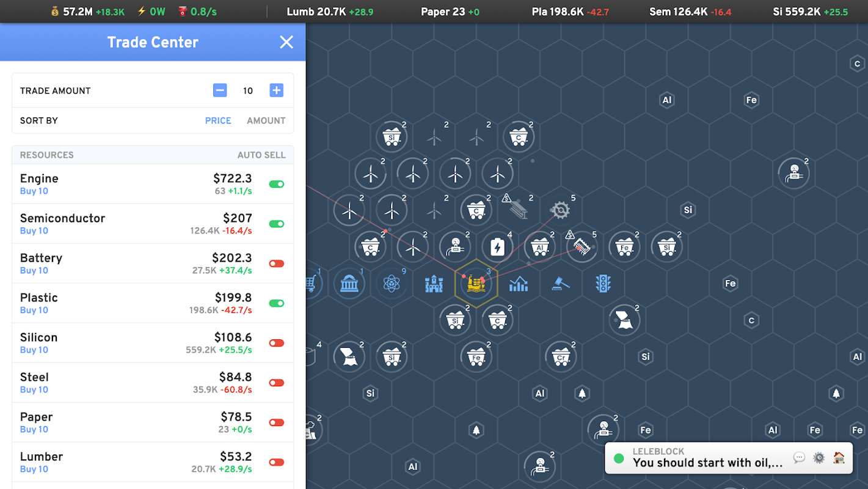
Task: Enable auto sell for Paper
Action: tap(277, 422)
